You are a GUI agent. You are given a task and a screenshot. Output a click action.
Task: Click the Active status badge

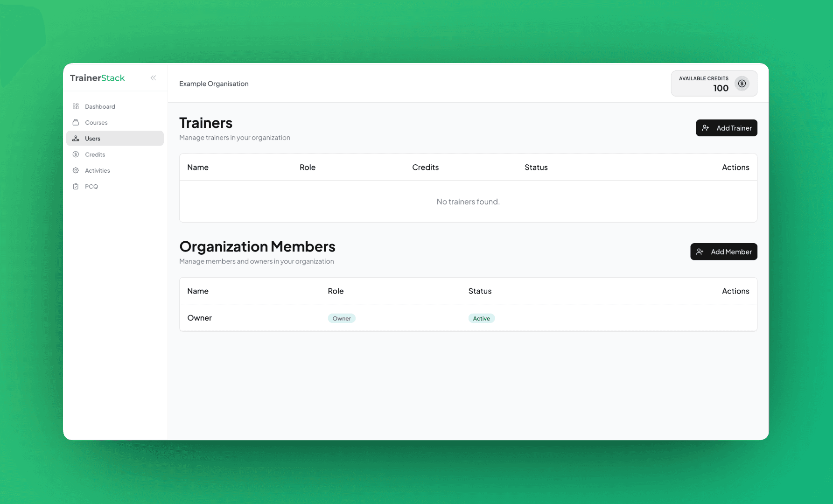(481, 318)
